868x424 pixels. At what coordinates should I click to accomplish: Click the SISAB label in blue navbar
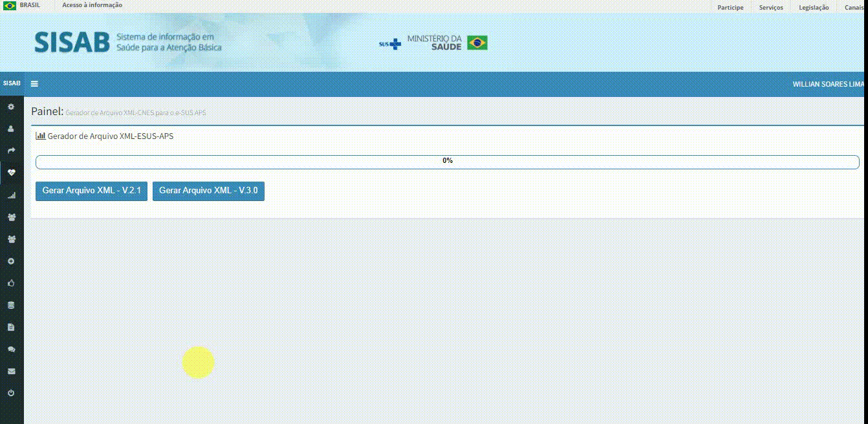point(12,83)
